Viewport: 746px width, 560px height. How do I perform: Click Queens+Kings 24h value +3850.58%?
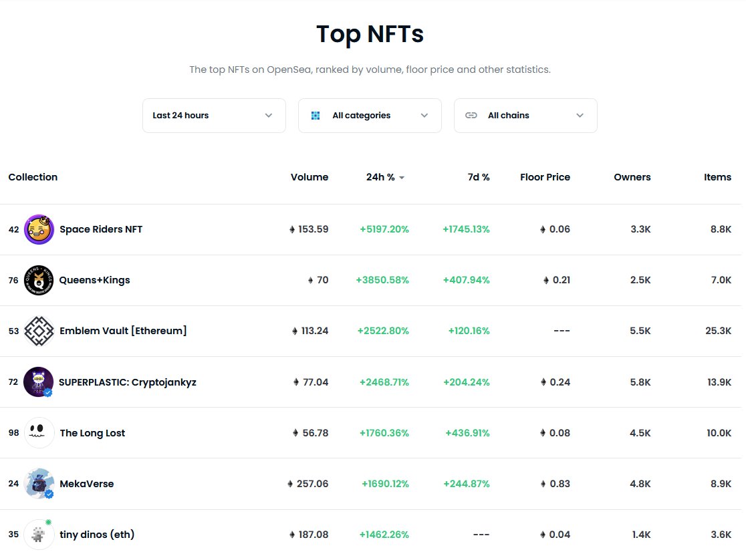point(382,280)
